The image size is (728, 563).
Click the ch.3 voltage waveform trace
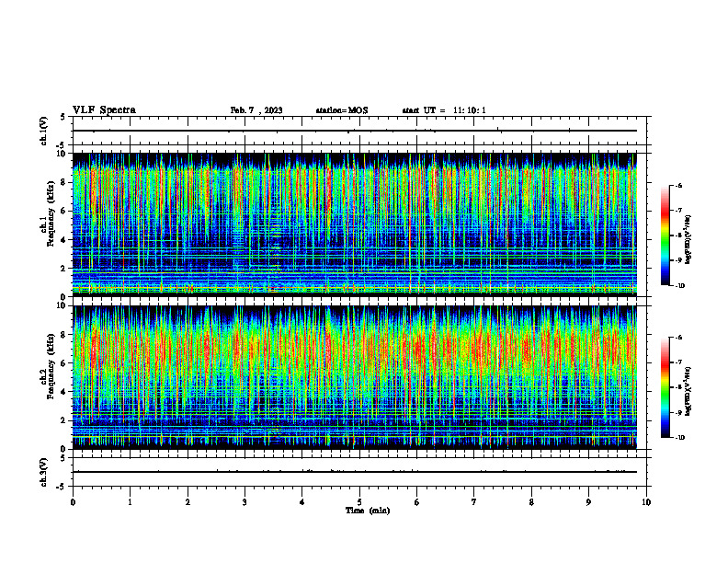pos(354,472)
